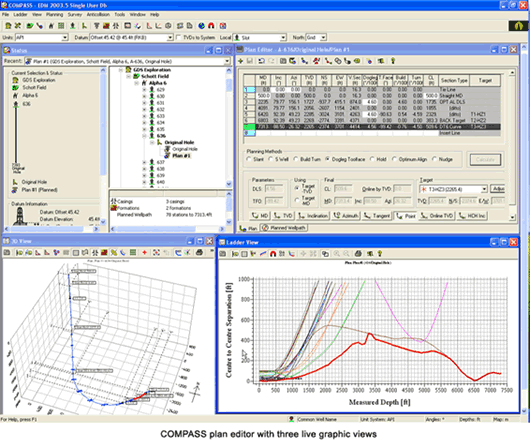Image resolution: width=530 pixels, height=447 pixels.
Task: Open the Ladder menu
Action: coord(20,15)
